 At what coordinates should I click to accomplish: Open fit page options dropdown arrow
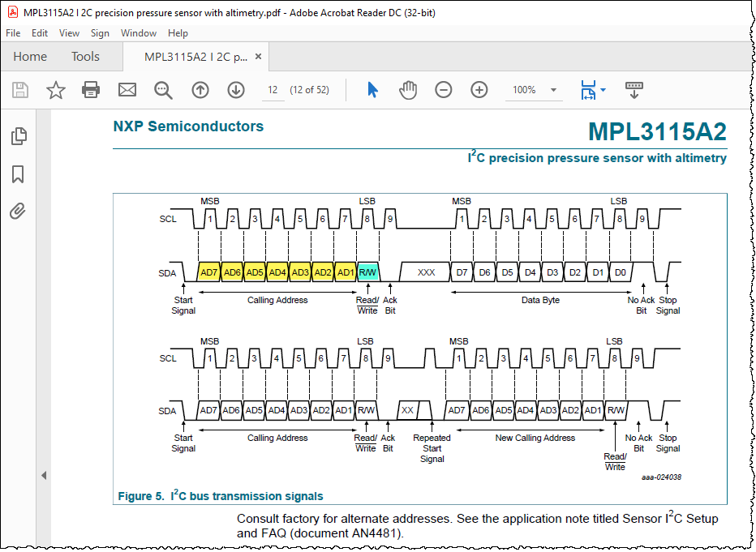coord(603,90)
